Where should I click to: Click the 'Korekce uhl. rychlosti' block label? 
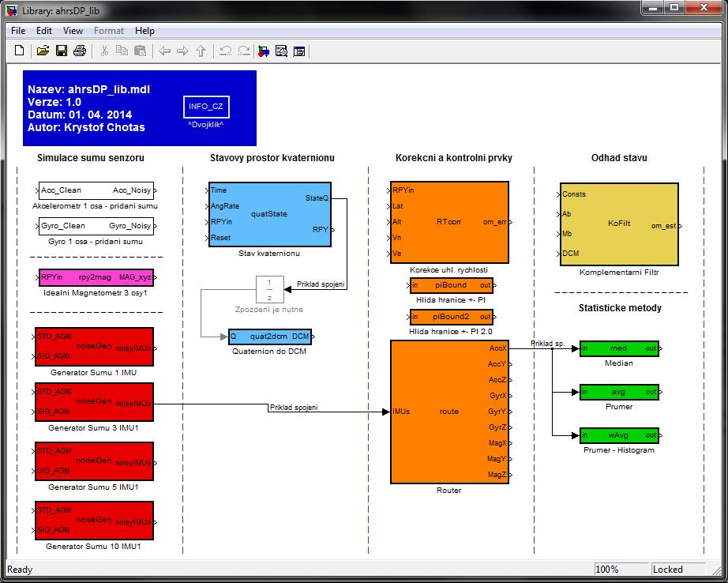pos(448,270)
